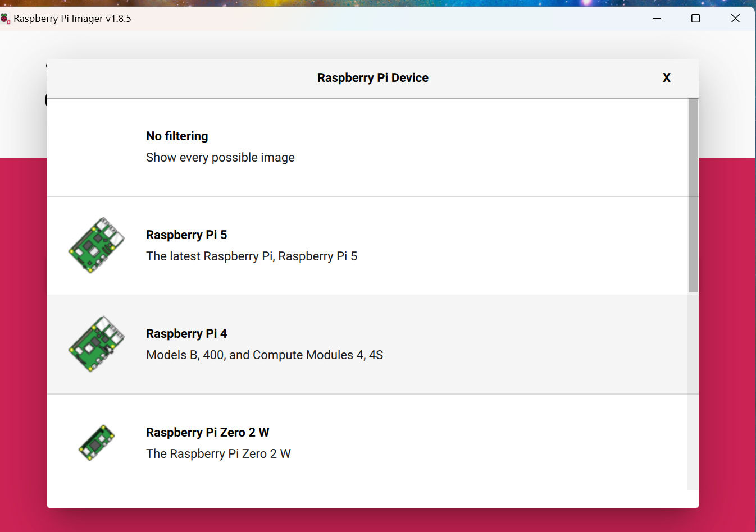
Task: Close the Raspberry Pi Device dialog
Action: tap(666, 78)
